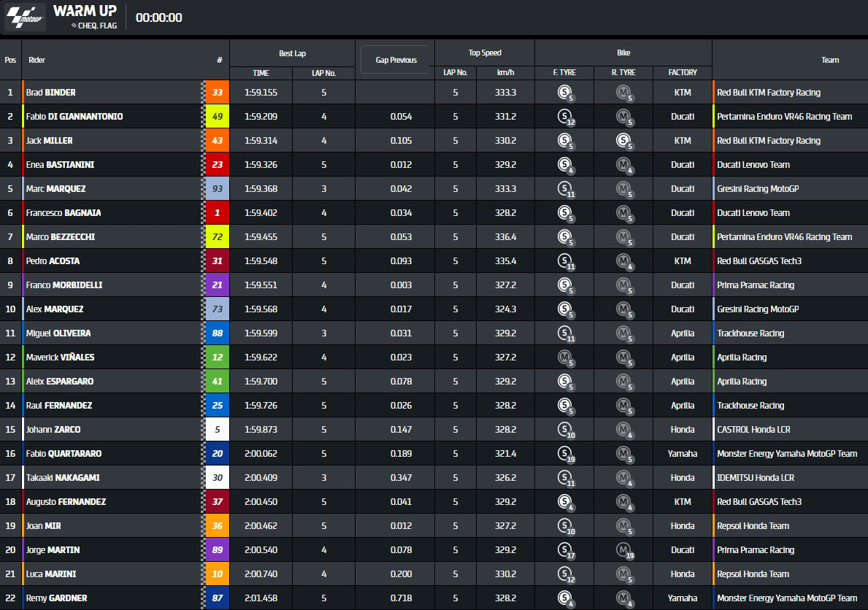The width and height of the screenshot is (868, 610).
Task: Click the MotoGP logo icon
Action: point(26,18)
